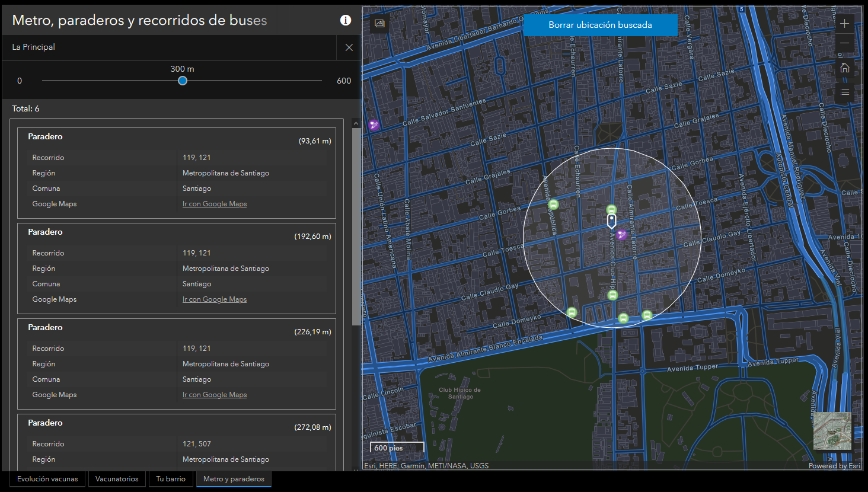
Task: Click the zoom out minus button
Action: coord(845,43)
